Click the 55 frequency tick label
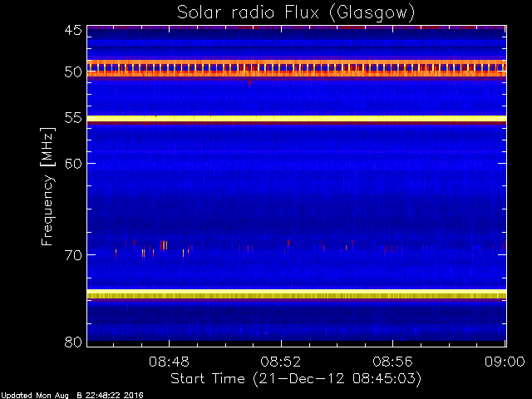Screen dimensions: 532x399 click(x=73, y=118)
